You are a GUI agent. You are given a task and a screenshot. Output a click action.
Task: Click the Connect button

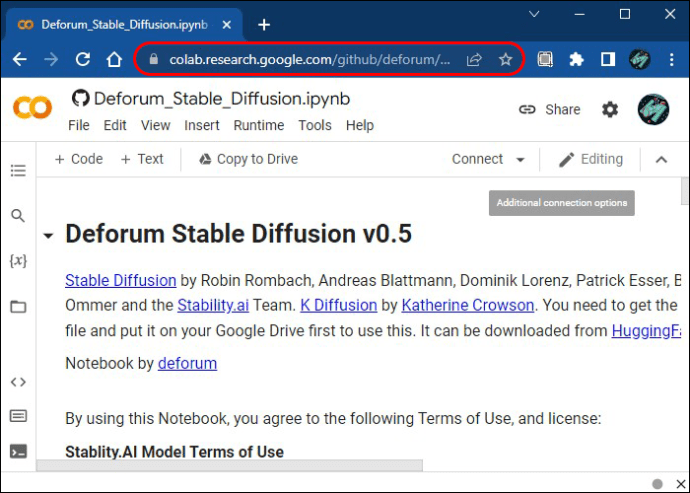click(x=477, y=159)
